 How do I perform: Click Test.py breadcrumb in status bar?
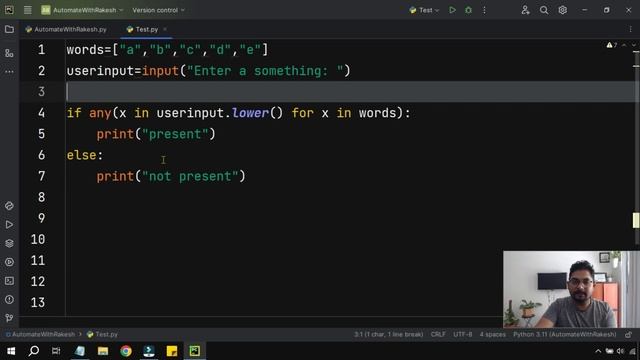click(102, 334)
